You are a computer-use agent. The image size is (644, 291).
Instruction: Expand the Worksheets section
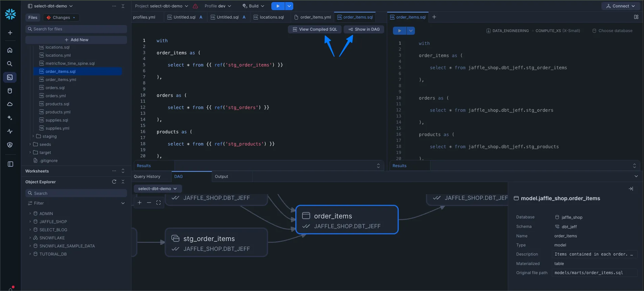tap(123, 171)
